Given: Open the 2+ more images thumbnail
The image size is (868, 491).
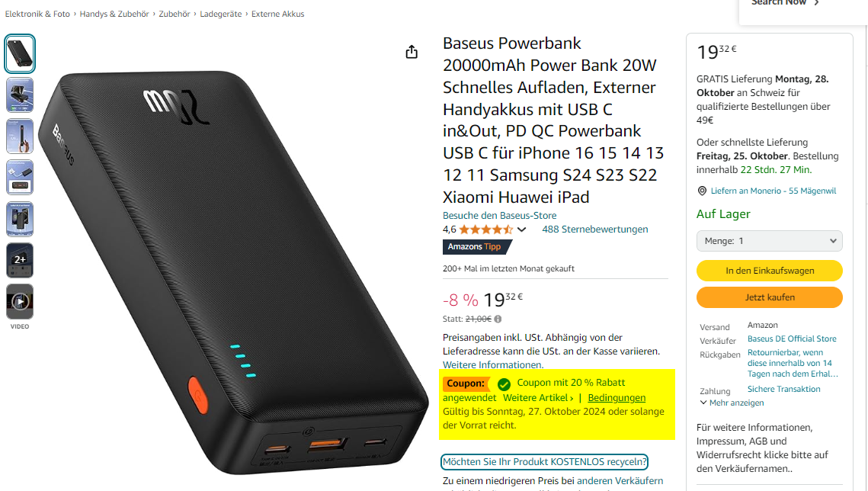Looking at the screenshot, I should (20, 260).
